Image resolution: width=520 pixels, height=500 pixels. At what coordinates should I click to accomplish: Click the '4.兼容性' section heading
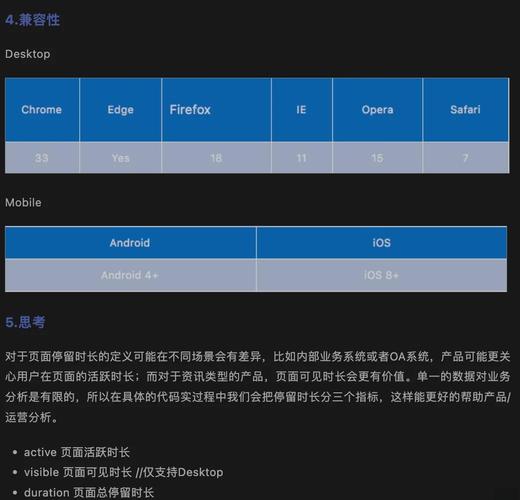32,20
